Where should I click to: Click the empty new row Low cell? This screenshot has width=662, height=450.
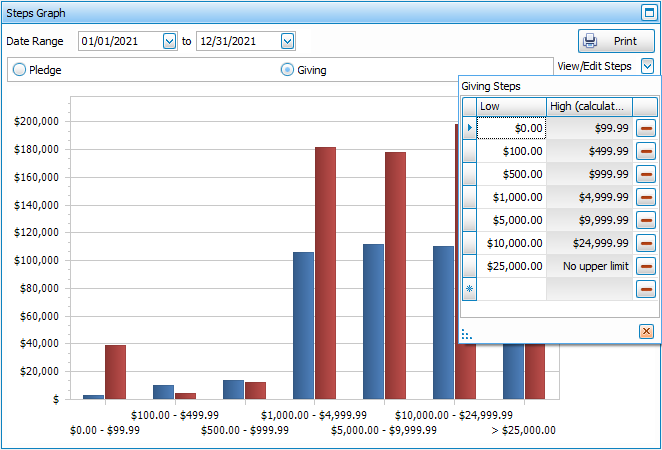pyautogui.click(x=511, y=289)
